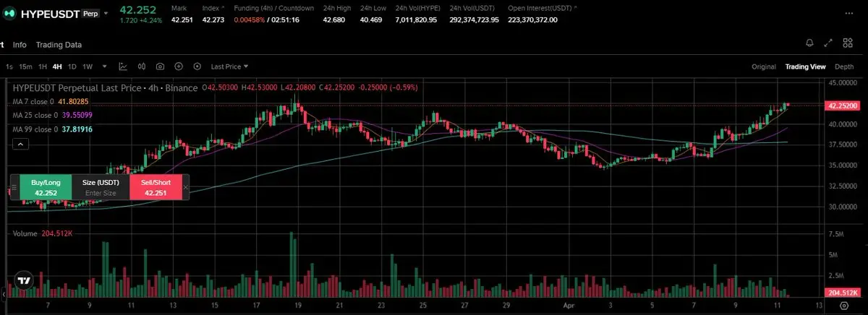Click the 45.00000 price axis label
The width and height of the screenshot is (868, 315).
[x=842, y=83]
